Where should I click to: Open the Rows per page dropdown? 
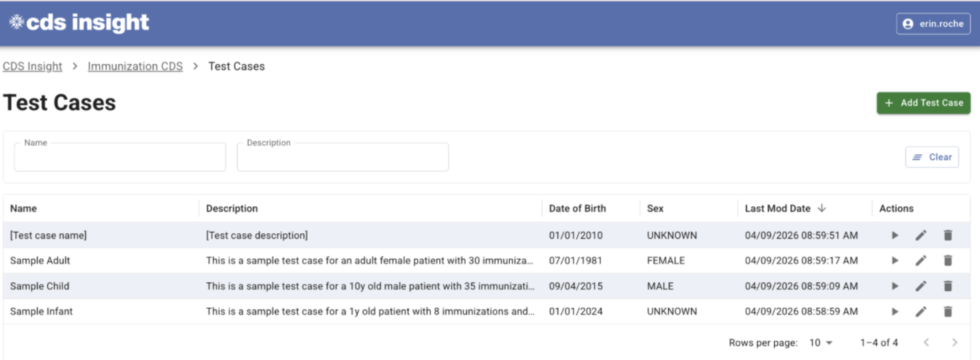(821, 343)
